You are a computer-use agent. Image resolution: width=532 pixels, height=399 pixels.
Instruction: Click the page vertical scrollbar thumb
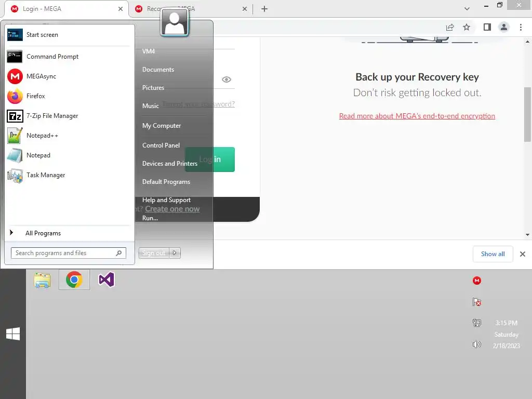pyautogui.click(x=527, y=114)
